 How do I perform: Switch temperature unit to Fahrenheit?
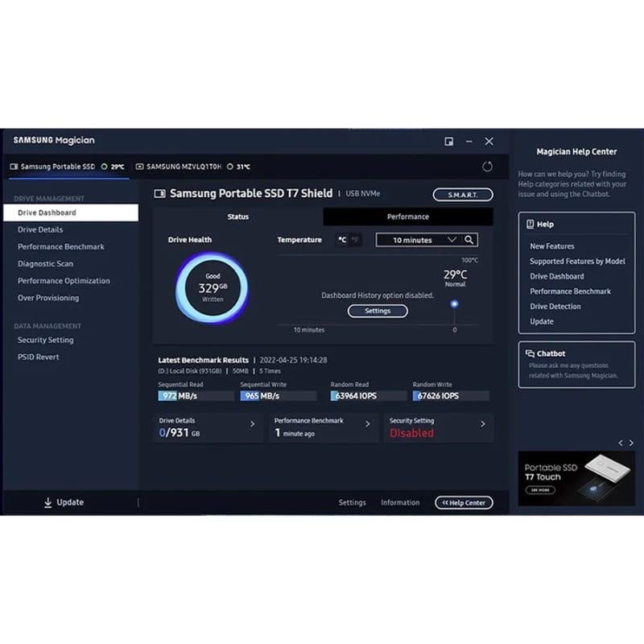pyautogui.click(x=355, y=240)
